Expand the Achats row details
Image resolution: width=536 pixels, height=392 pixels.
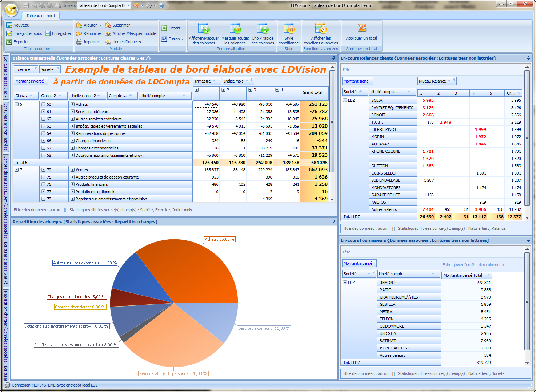point(72,104)
